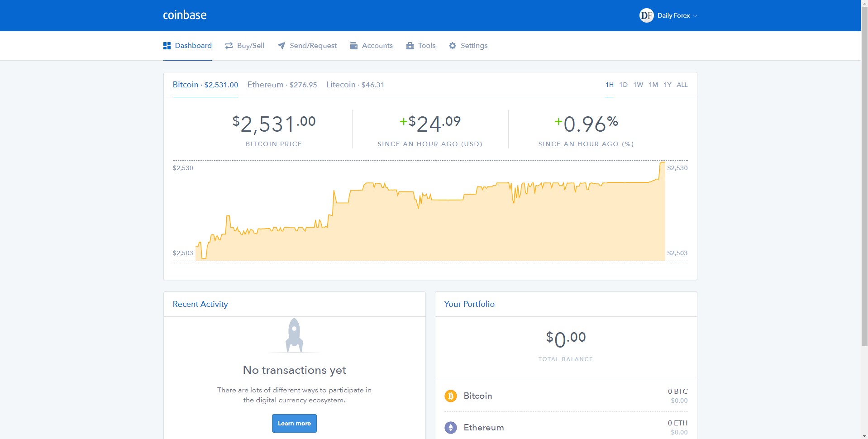Open Accounts using its wallet icon
The width and height of the screenshot is (868, 439).
click(x=353, y=45)
